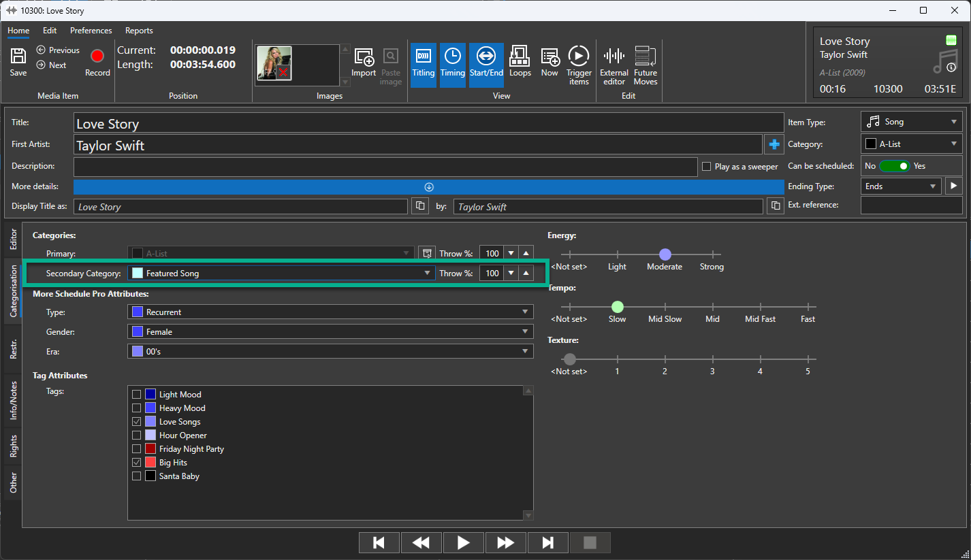
Task: Click the Save icon
Action: click(x=18, y=62)
